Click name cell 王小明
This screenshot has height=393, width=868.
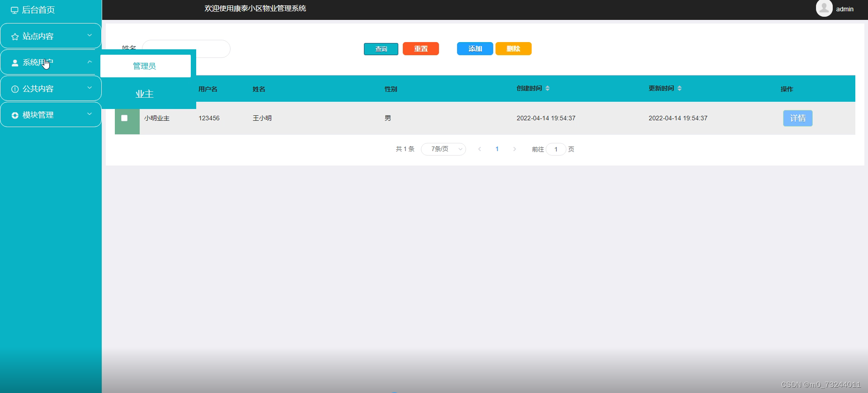[262, 118]
